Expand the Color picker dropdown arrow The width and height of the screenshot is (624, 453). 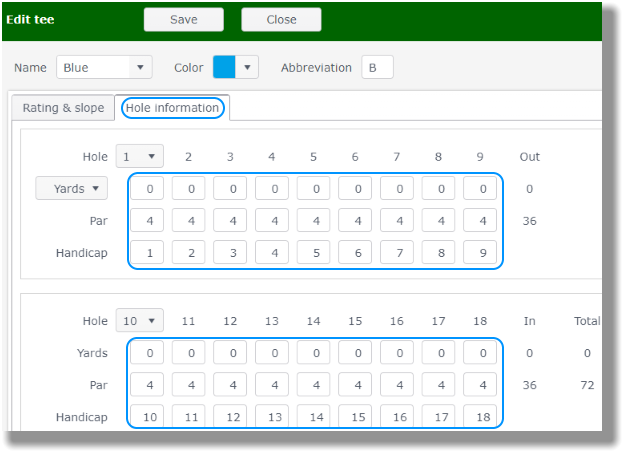click(247, 67)
